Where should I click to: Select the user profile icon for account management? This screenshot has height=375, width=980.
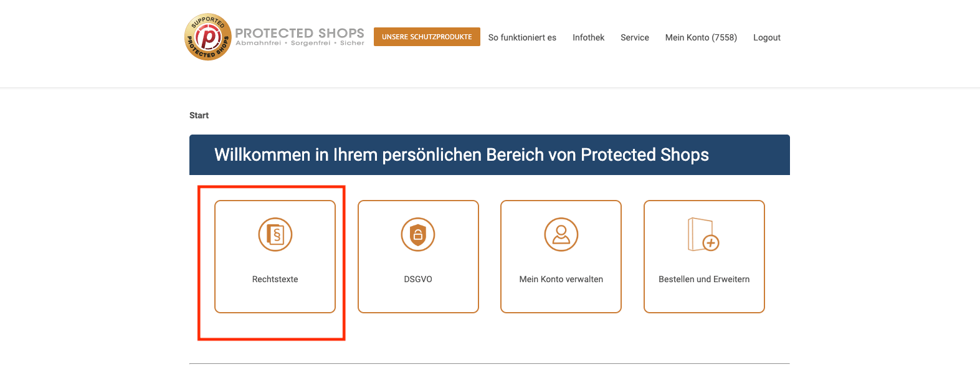[561, 234]
